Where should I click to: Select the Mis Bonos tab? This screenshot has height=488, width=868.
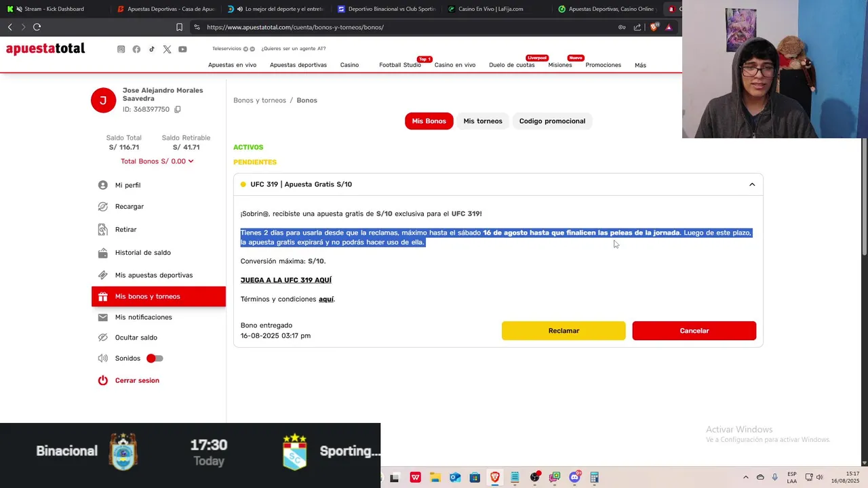429,121
